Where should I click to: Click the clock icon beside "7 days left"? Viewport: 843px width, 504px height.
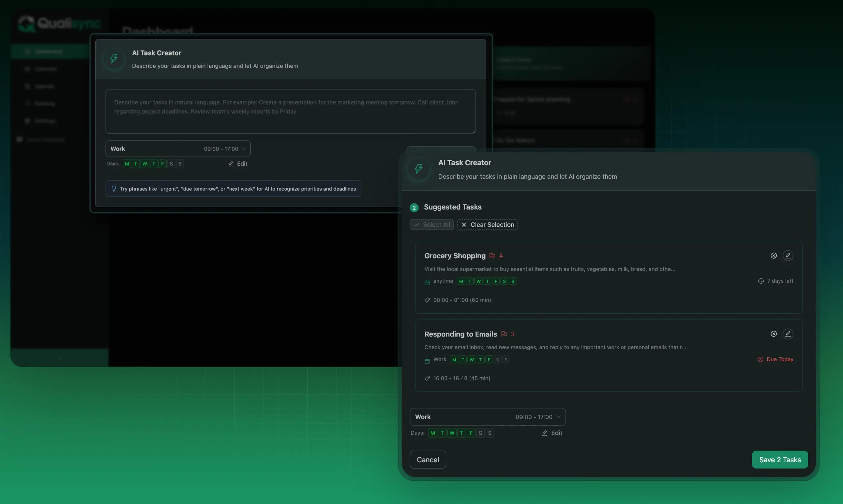[x=761, y=281]
